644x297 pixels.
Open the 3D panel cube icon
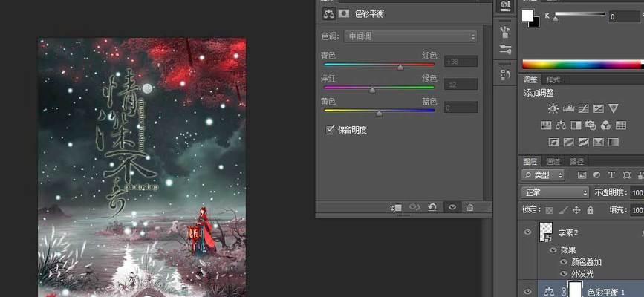505,5
